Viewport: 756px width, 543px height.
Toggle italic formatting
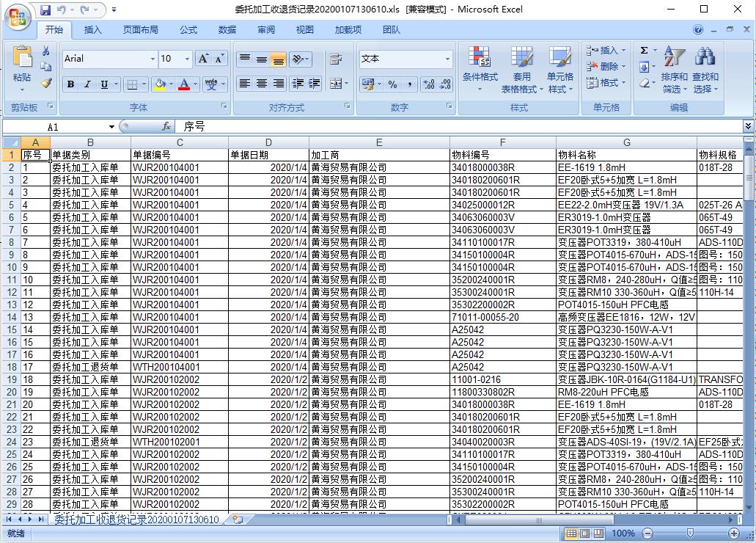point(87,84)
